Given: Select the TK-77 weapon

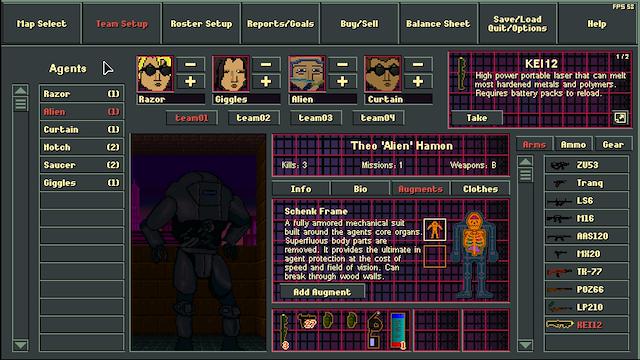Looking at the screenshot, I should (587, 271).
